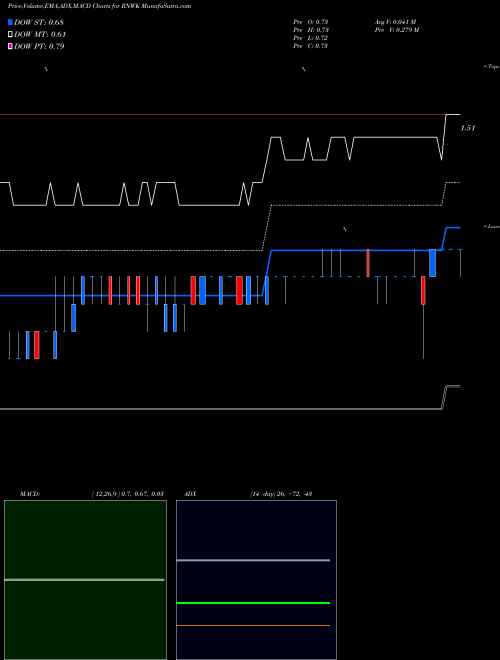Viewport: 500px width, 660px height.
Task: Click the bright green line in ADX panel
Action: click(253, 603)
